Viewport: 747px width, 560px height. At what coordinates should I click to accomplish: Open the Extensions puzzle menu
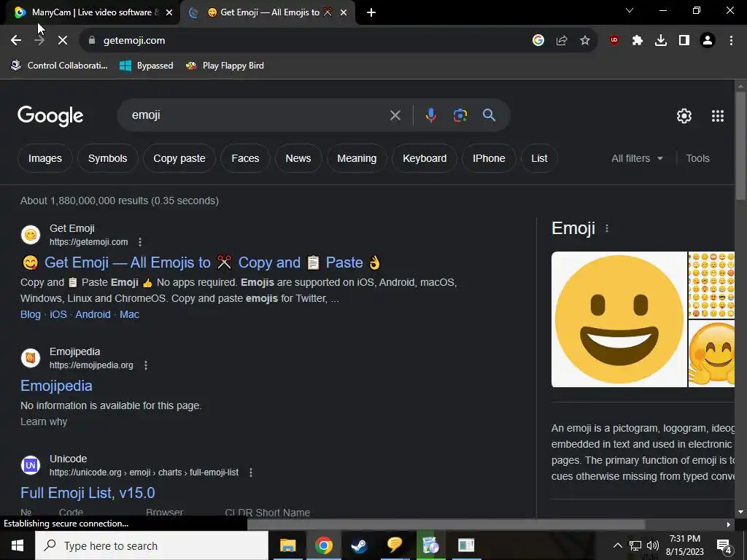click(638, 41)
